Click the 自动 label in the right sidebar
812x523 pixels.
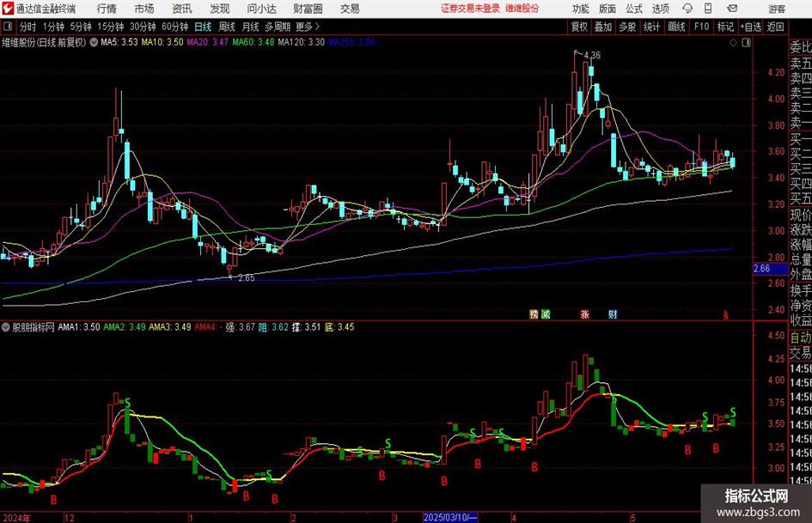(800, 338)
